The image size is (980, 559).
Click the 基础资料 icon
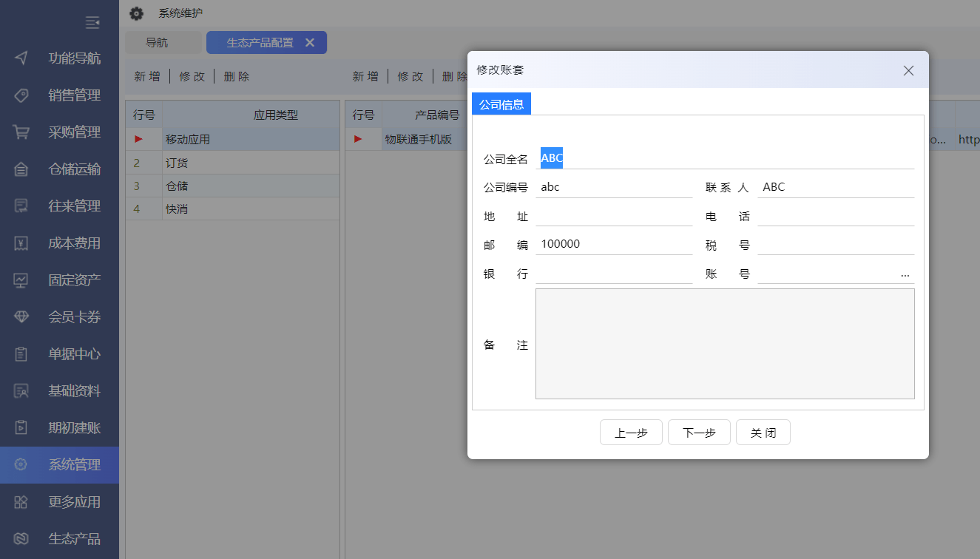(x=21, y=391)
